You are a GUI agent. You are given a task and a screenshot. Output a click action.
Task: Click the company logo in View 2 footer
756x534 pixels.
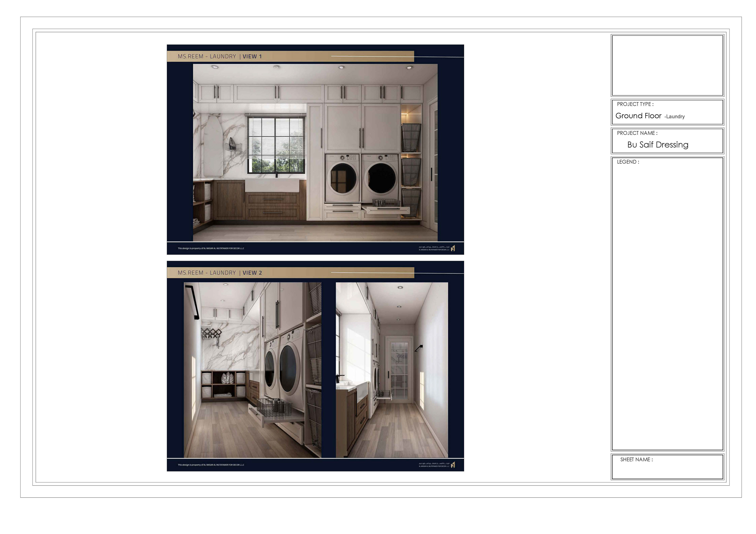click(453, 465)
